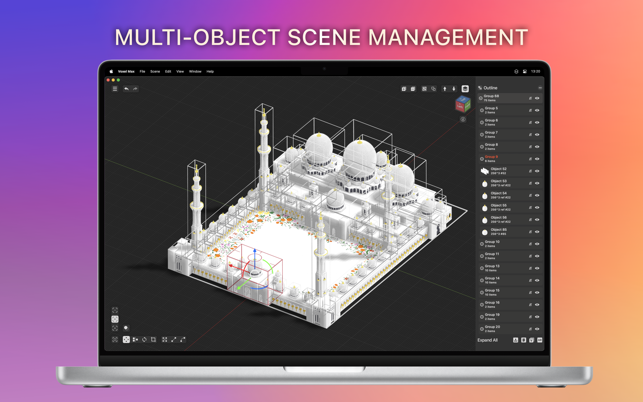The height and width of the screenshot is (402, 643).
Task: Select the highlighted move tool in bottom toolbar
Action: pyautogui.click(x=126, y=339)
